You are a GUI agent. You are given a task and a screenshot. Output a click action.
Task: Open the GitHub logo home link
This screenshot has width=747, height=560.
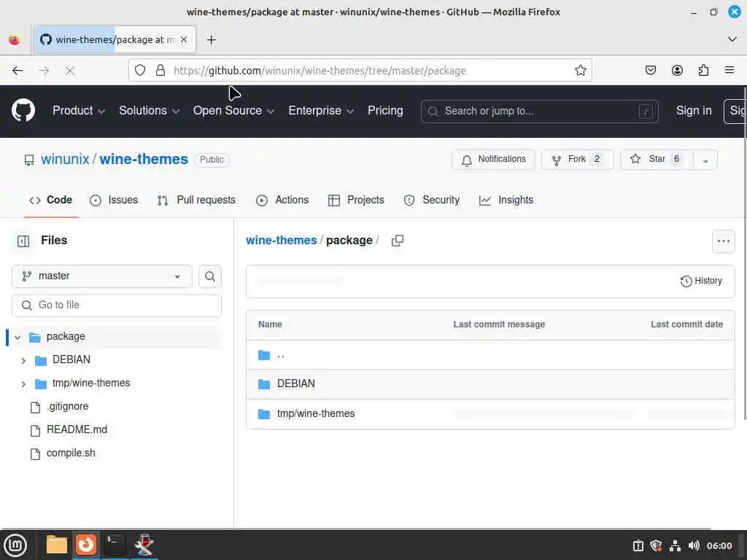point(23,111)
